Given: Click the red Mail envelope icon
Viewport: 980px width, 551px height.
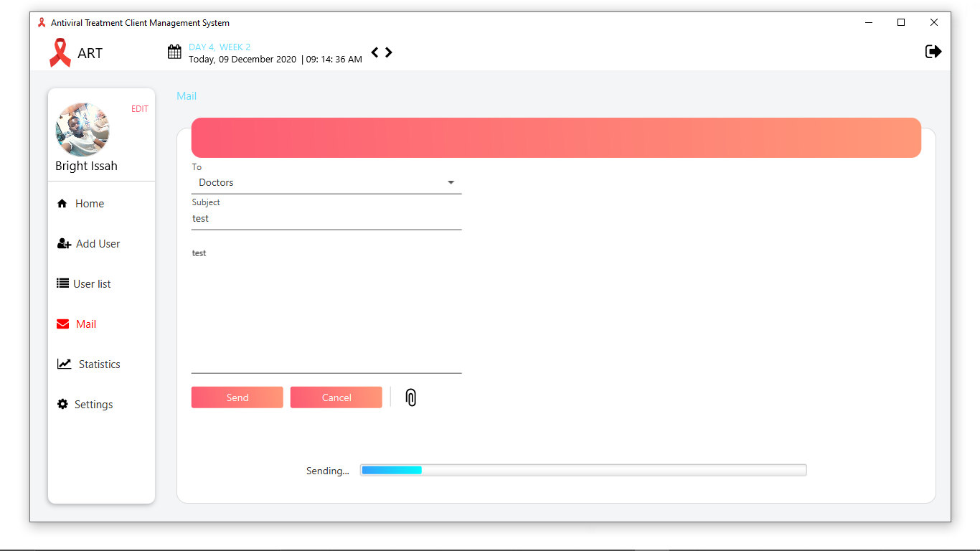Looking at the screenshot, I should [x=62, y=324].
